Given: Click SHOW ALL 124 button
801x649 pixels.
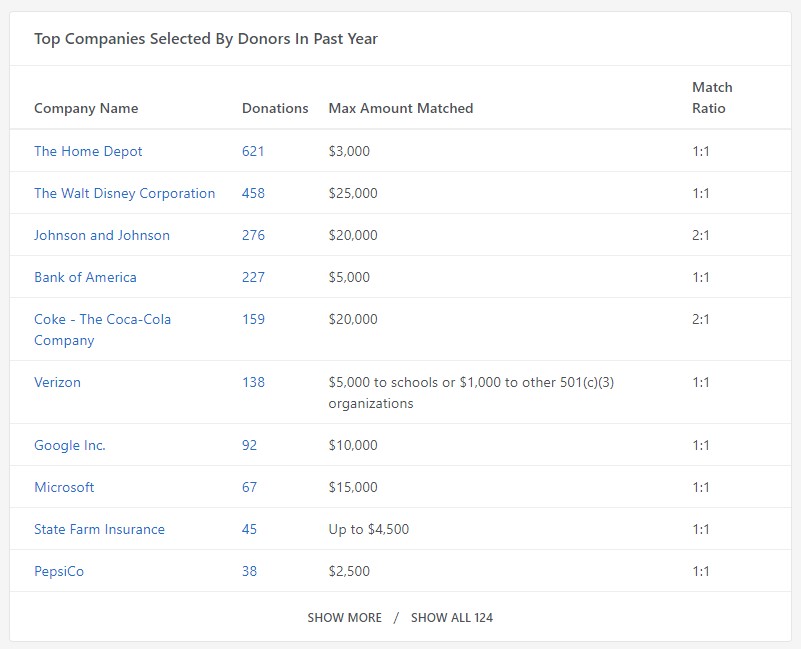Looking at the screenshot, I should point(452,617).
